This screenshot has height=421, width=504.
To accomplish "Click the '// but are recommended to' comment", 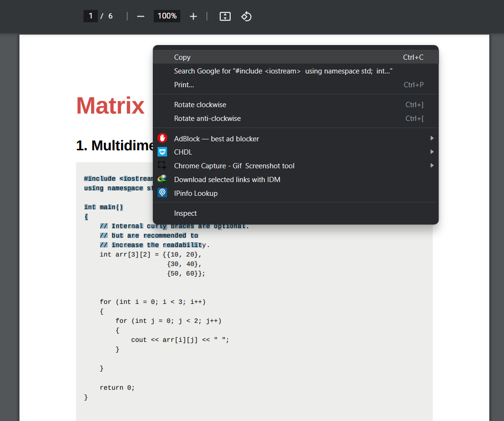I will point(149,236).
